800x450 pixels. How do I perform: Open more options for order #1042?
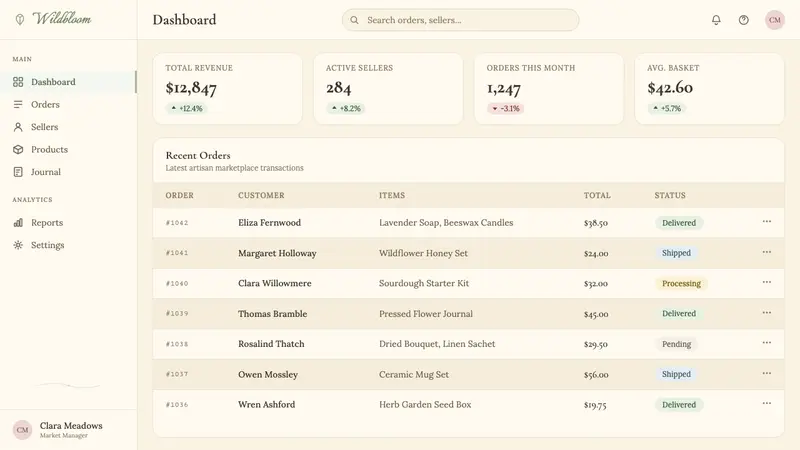pyautogui.click(x=767, y=221)
